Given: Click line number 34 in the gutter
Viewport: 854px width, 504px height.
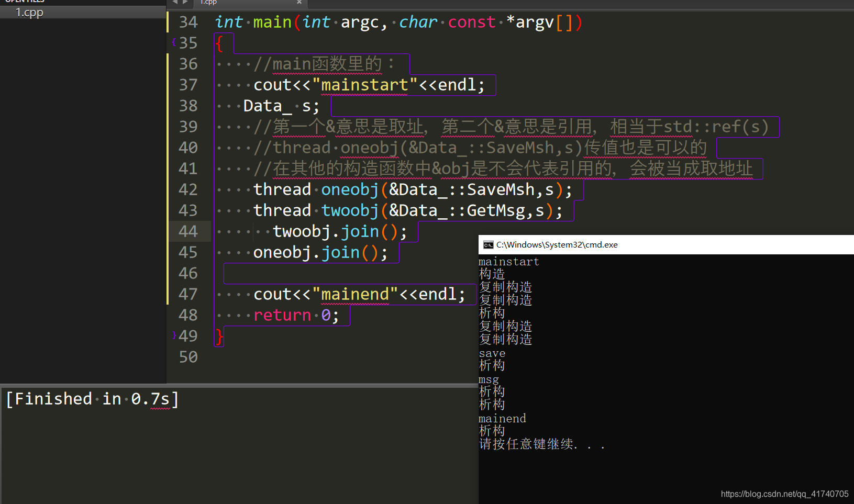Looking at the screenshot, I should click(x=188, y=22).
